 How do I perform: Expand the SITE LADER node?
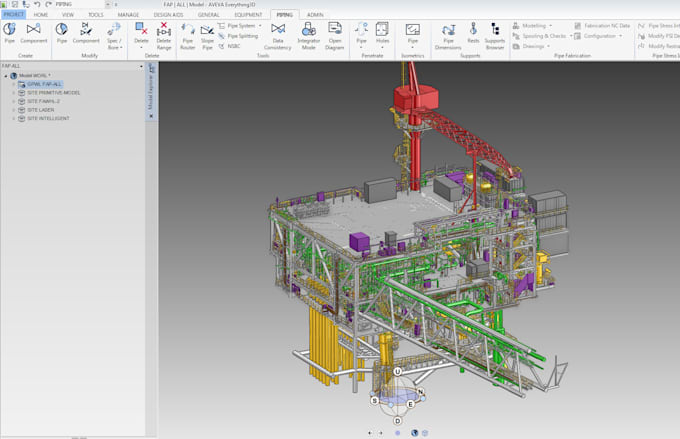point(13,110)
